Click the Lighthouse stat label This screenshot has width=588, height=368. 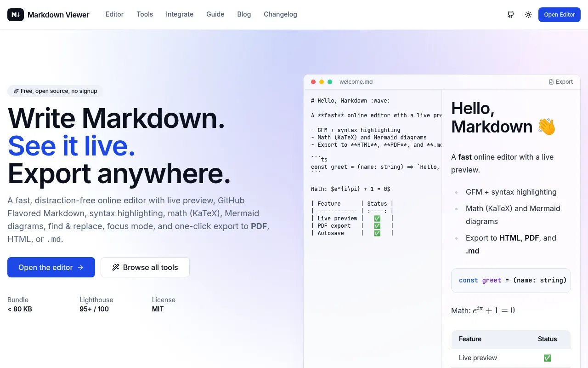(x=96, y=300)
